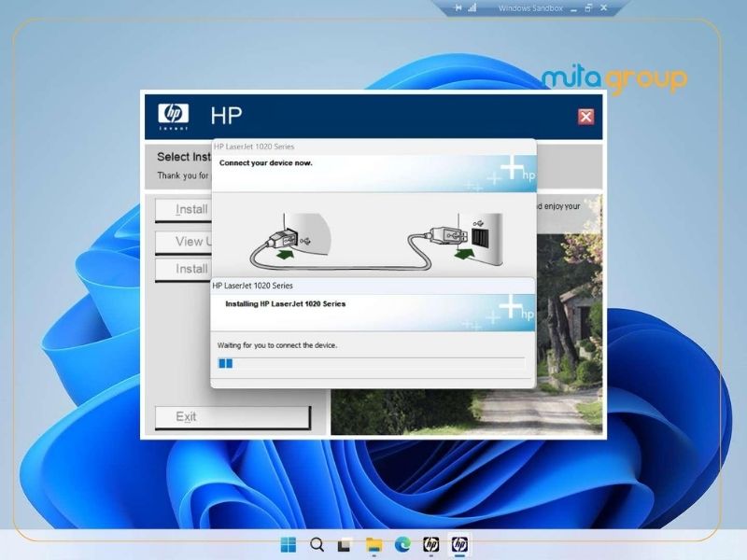Click the large "HP" title text
Image resolution: width=747 pixels, height=560 pixels.
click(x=226, y=116)
